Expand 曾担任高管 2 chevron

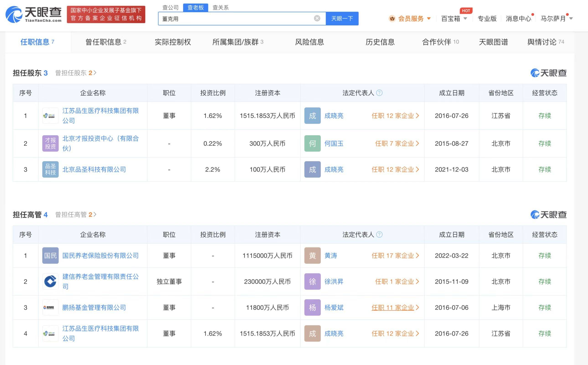tap(95, 214)
